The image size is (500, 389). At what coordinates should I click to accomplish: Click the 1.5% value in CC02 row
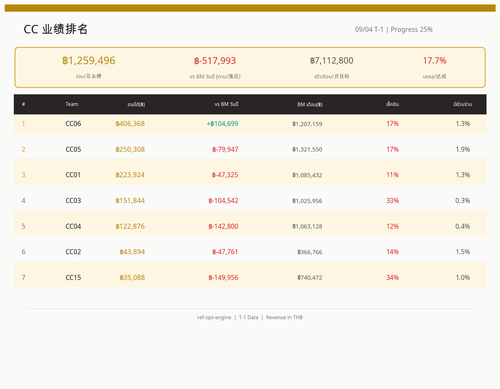(x=463, y=252)
